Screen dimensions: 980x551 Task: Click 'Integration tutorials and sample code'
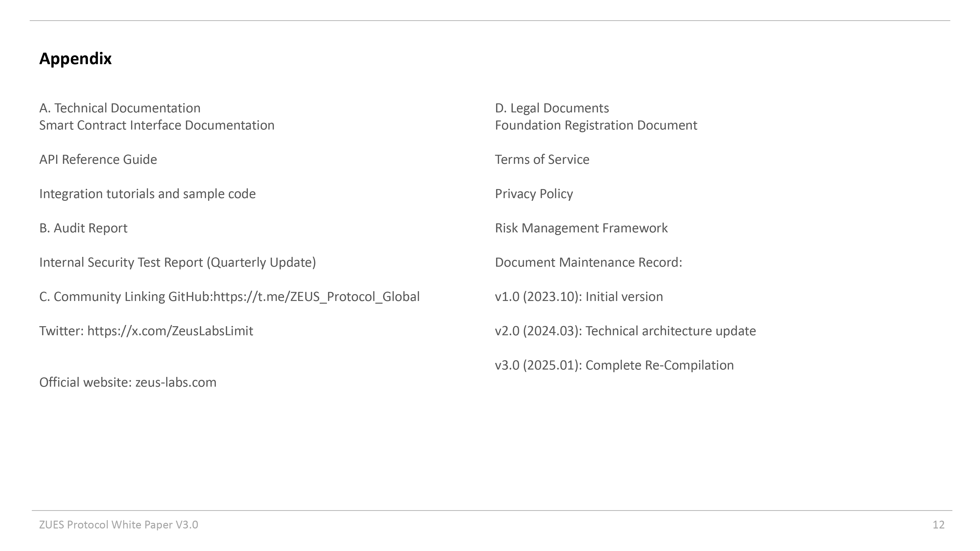pos(147,193)
